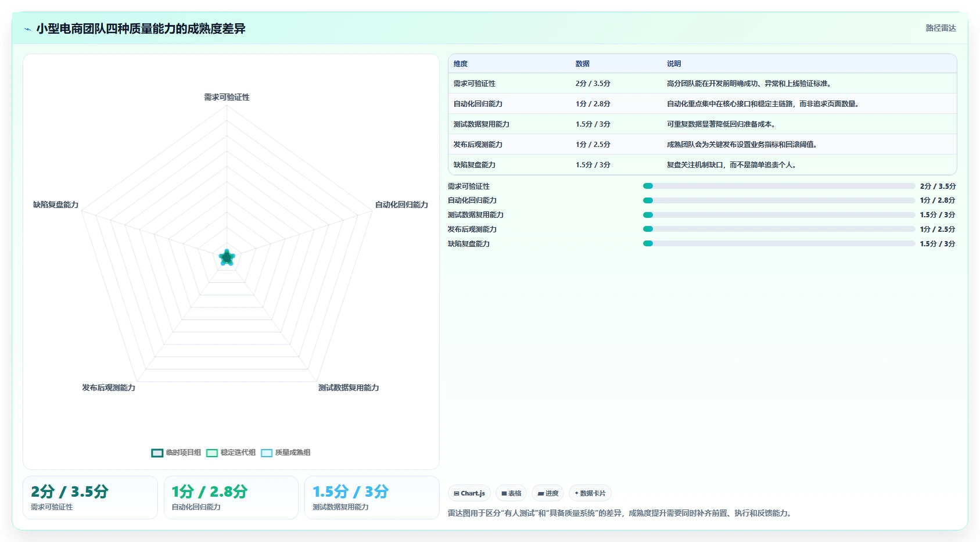Toggle the 稳定迭代组 legend series
This screenshot has height=542, width=980.
[x=231, y=453]
